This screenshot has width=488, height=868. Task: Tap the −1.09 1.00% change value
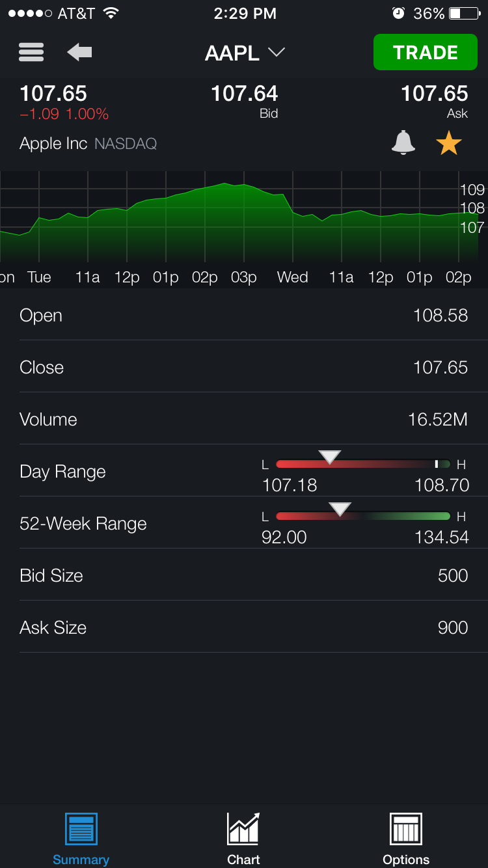[64, 115]
